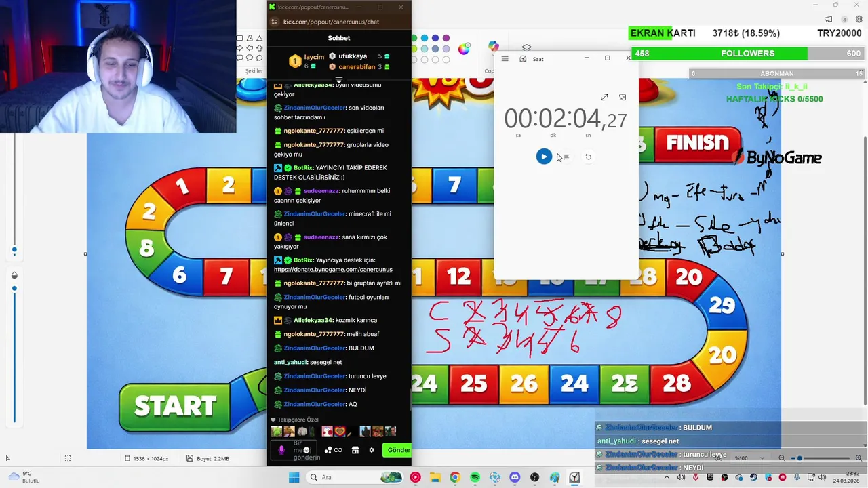868x488 pixels.
Task: Open File Explorer from the taskbar
Action: click(435, 477)
